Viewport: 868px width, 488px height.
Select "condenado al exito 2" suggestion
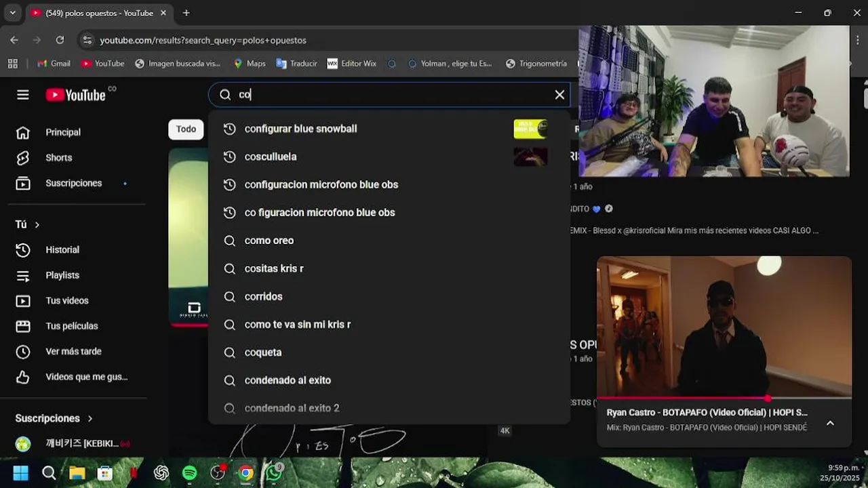tap(389, 408)
